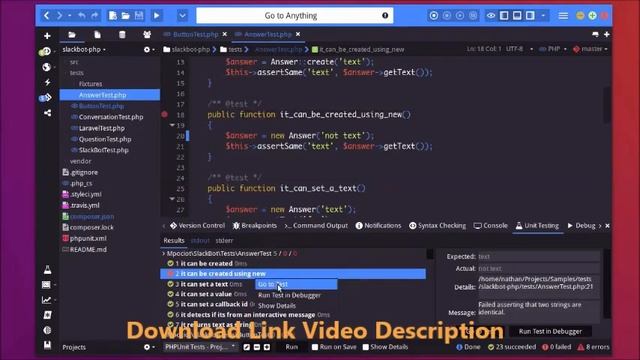Click the globe icon in left sidebar
The height and width of the screenshot is (360, 640).
point(47,67)
